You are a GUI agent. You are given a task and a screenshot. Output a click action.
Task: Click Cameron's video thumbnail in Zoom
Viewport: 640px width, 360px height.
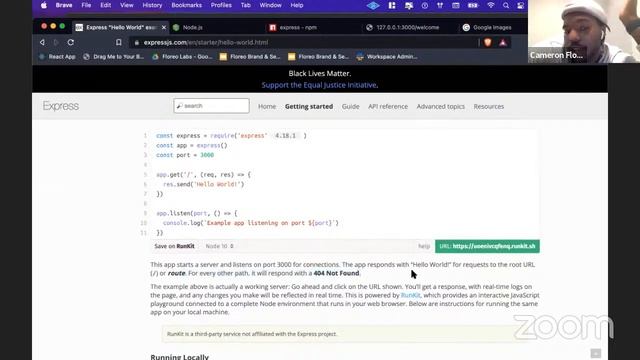584,31
